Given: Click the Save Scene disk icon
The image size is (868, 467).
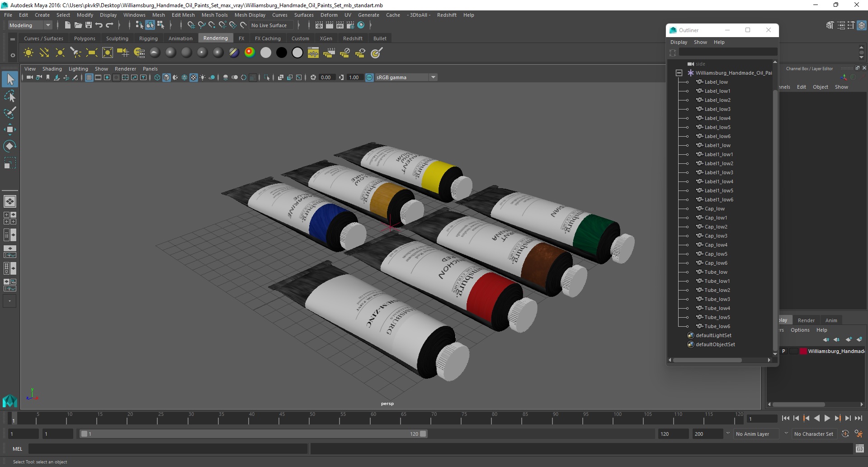Looking at the screenshot, I should (89, 25).
